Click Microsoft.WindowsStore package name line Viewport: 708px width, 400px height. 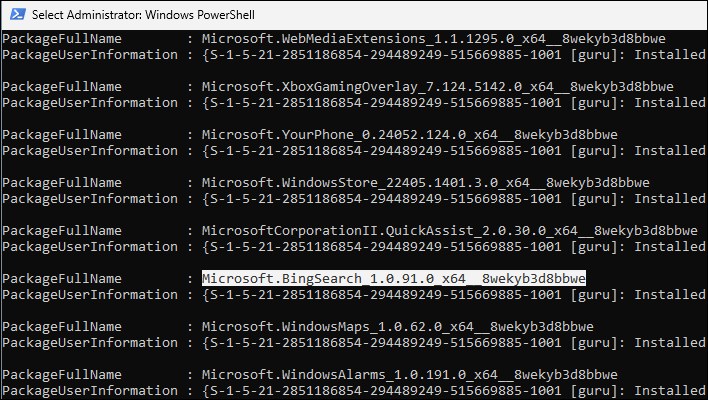click(x=426, y=182)
